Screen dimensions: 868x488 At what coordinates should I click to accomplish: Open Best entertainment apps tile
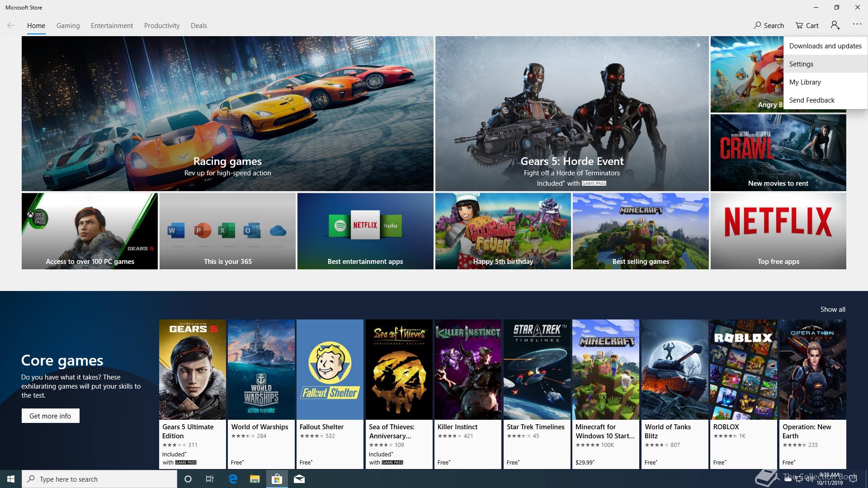pos(365,231)
